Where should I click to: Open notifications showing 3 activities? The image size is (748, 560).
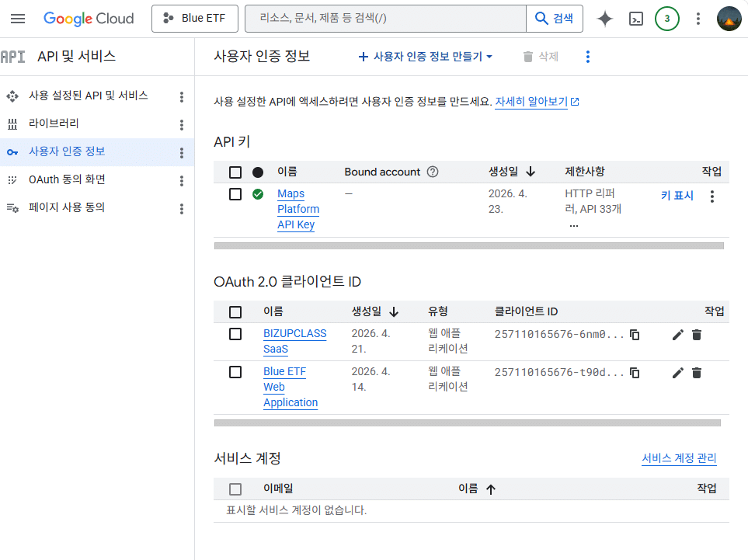click(x=666, y=19)
